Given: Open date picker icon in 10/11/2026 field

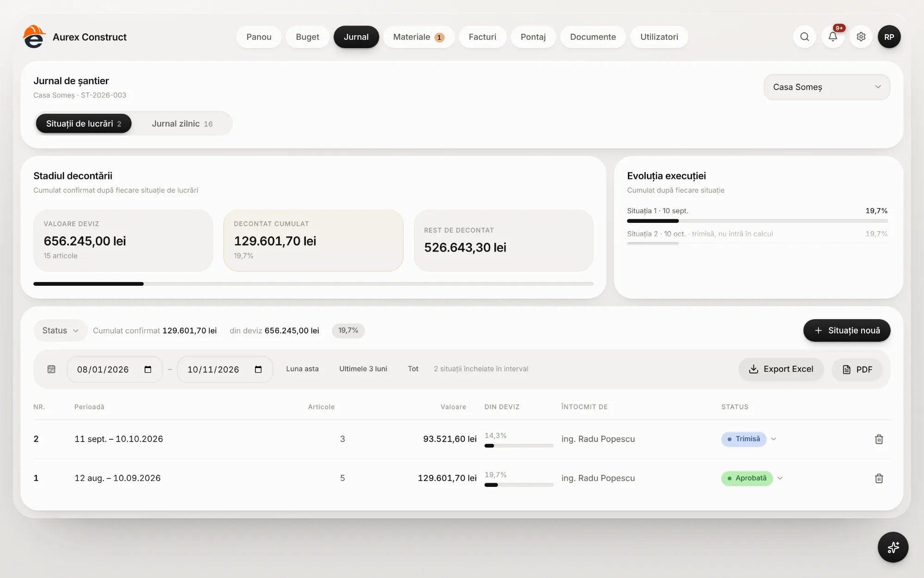Looking at the screenshot, I should [258, 369].
